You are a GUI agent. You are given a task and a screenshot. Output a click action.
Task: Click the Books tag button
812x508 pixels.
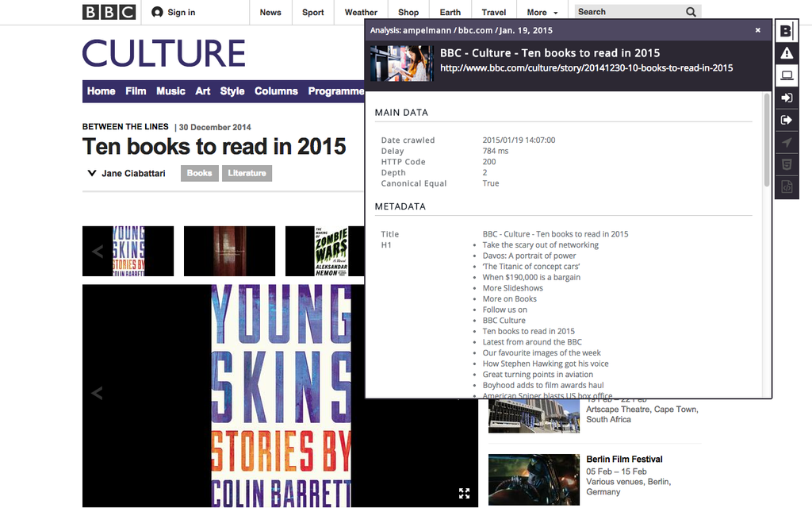pyautogui.click(x=199, y=173)
